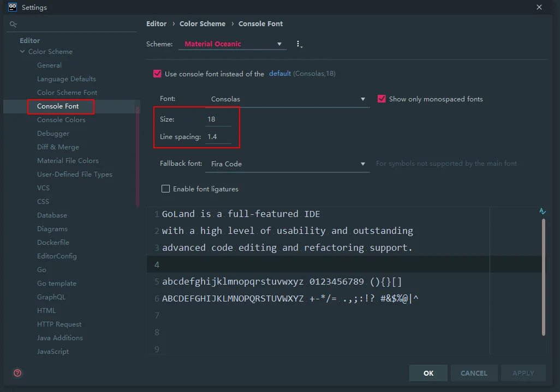Click preview line starting 'with a high level'

(x=288, y=231)
